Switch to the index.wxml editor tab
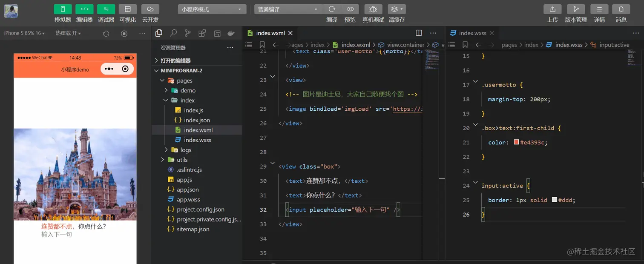Screen dimensions: 644x264 tap(270, 33)
